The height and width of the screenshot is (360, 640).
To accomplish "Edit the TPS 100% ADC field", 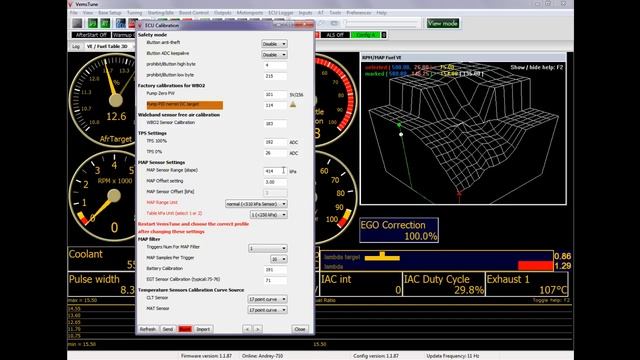I will (275, 142).
